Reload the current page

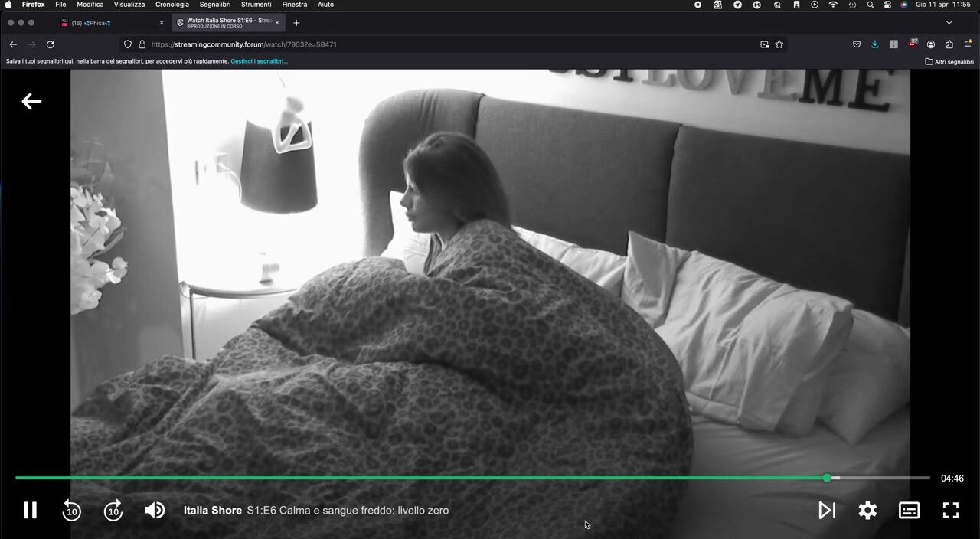[x=51, y=44]
